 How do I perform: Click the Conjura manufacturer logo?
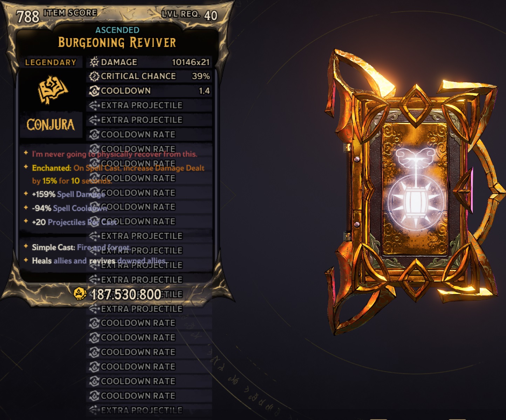pos(51,125)
